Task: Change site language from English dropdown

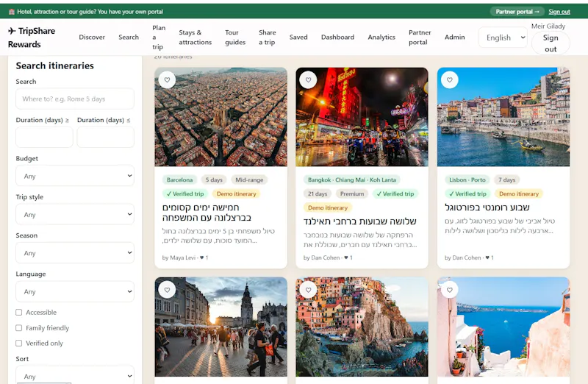Action: [503, 38]
